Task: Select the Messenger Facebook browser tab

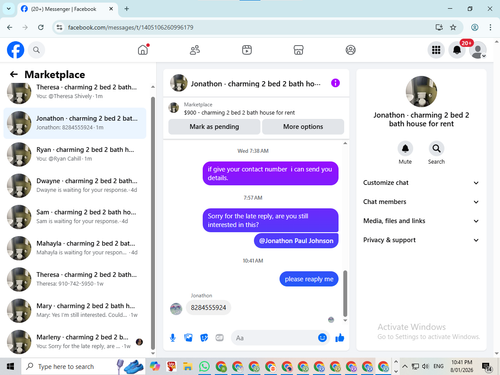Action: (x=68, y=9)
